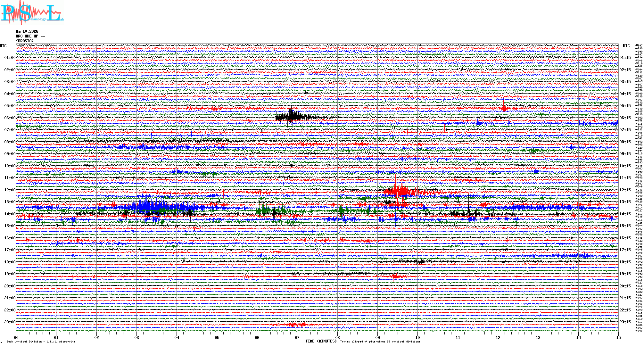Click the PSL seismology lab logo
The width and height of the screenshot is (644, 346).
click(x=31, y=13)
